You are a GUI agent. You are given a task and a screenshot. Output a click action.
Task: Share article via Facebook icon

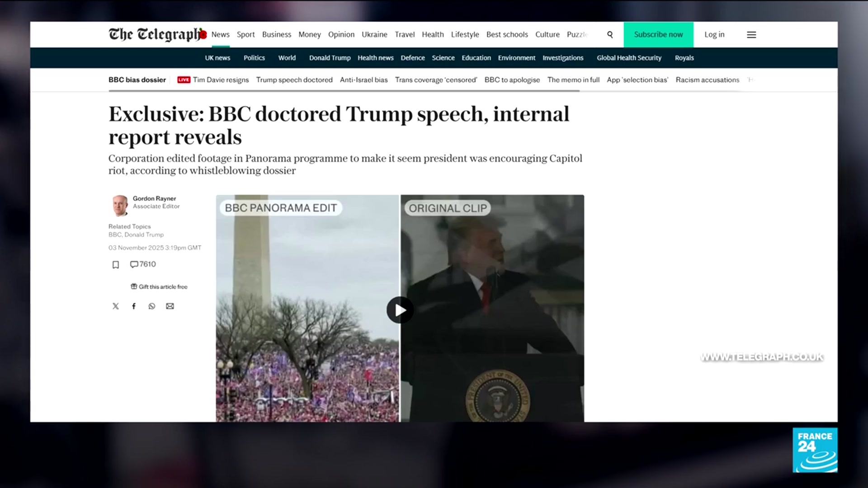134,306
